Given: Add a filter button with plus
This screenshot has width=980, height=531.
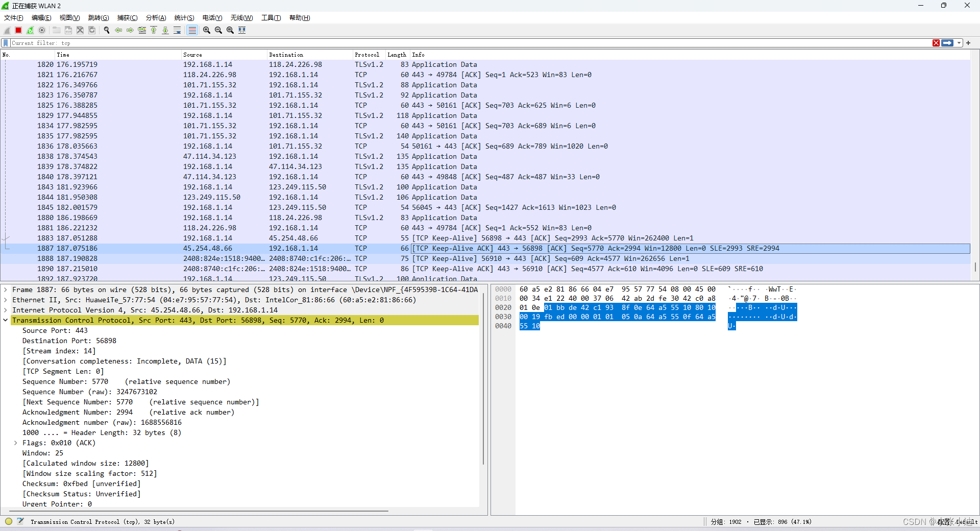Looking at the screenshot, I should (968, 43).
